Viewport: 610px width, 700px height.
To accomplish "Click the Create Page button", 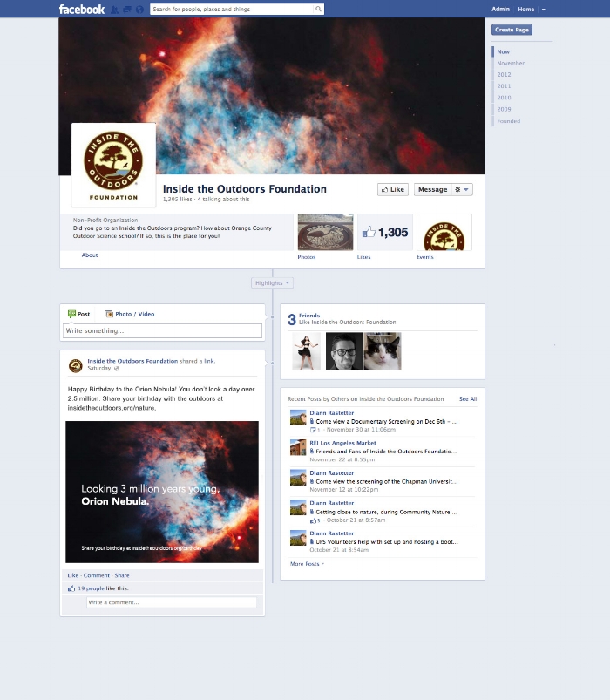I will click(x=512, y=30).
